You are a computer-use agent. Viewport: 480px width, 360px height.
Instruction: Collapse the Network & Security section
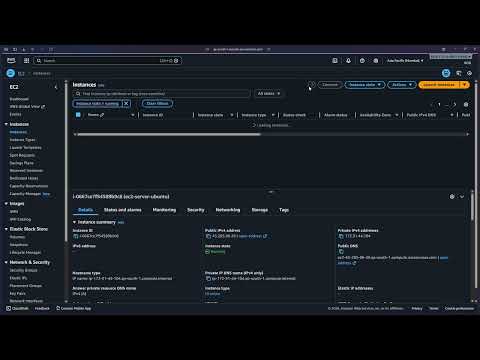[6, 262]
